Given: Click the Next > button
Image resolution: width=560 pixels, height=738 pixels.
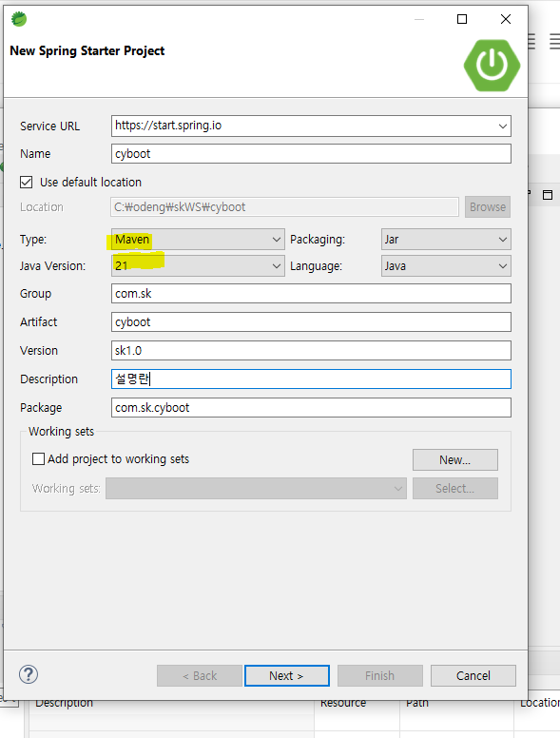Looking at the screenshot, I should click(x=286, y=676).
